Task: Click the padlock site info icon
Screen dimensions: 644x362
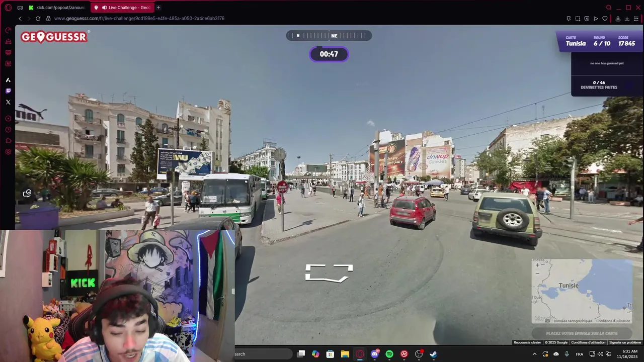Action: 48,19
